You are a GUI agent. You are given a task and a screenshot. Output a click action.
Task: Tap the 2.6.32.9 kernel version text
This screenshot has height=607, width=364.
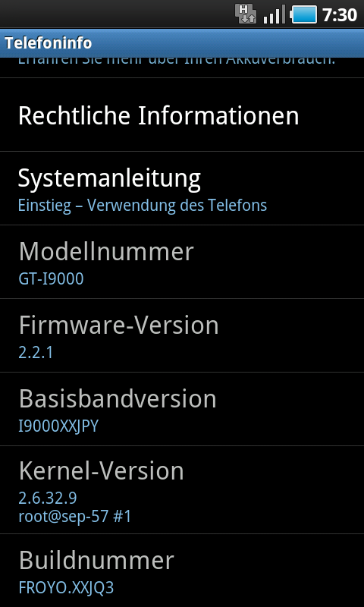[x=48, y=498]
